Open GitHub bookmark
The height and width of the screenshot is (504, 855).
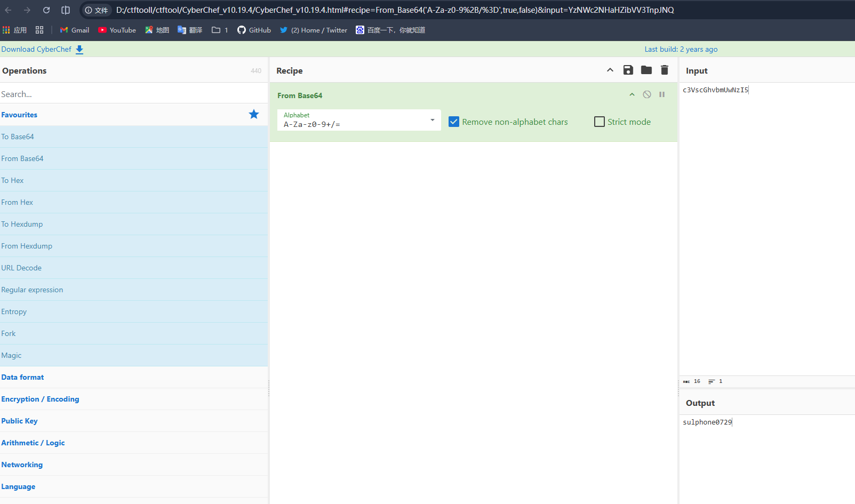(254, 30)
